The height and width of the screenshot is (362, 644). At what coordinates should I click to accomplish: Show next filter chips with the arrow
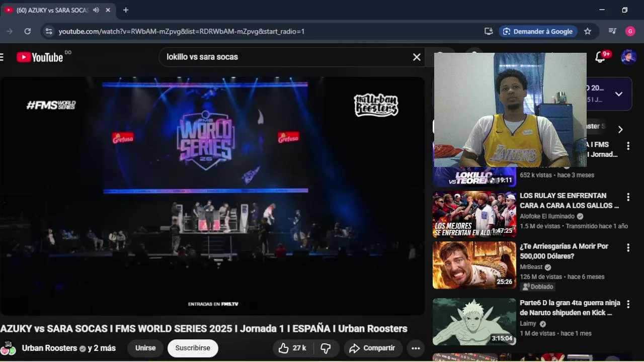click(x=620, y=129)
